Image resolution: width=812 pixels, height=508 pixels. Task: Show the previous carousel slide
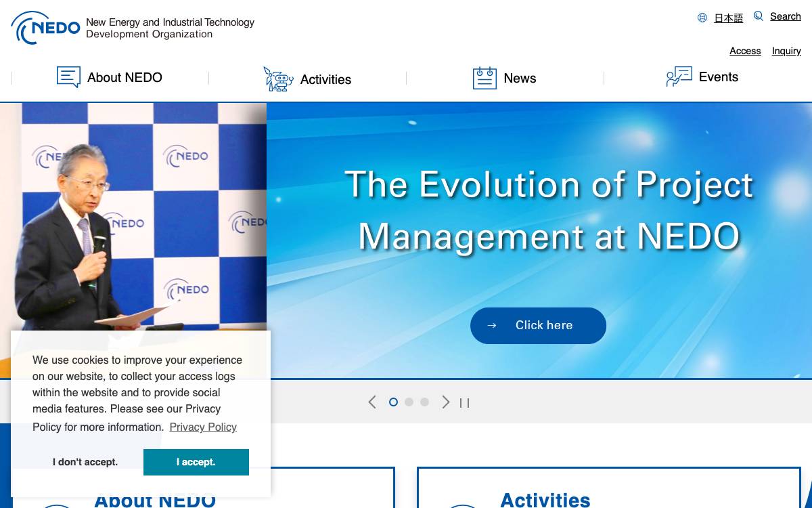372,402
